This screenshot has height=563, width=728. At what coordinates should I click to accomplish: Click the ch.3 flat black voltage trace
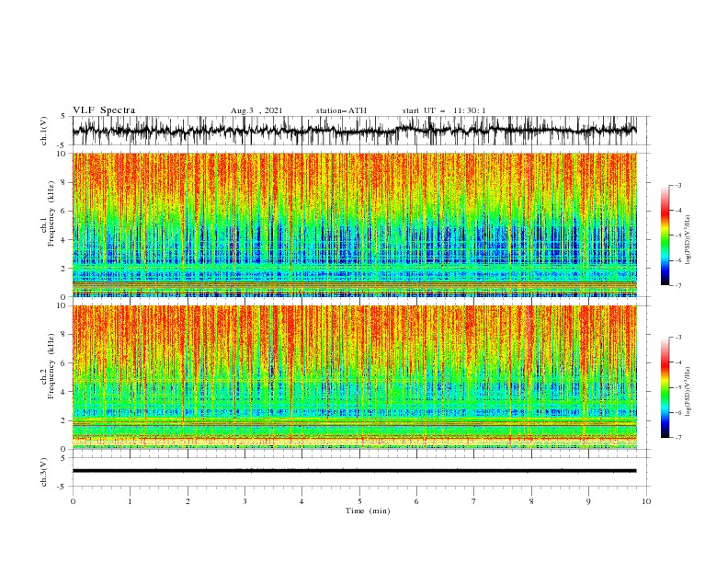[x=354, y=471]
